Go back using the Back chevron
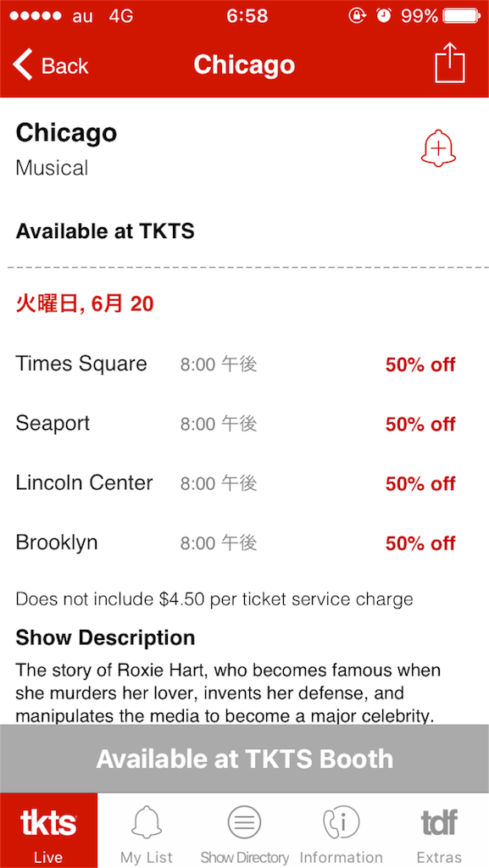Viewport: 489px width, 868px height. tap(50, 64)
